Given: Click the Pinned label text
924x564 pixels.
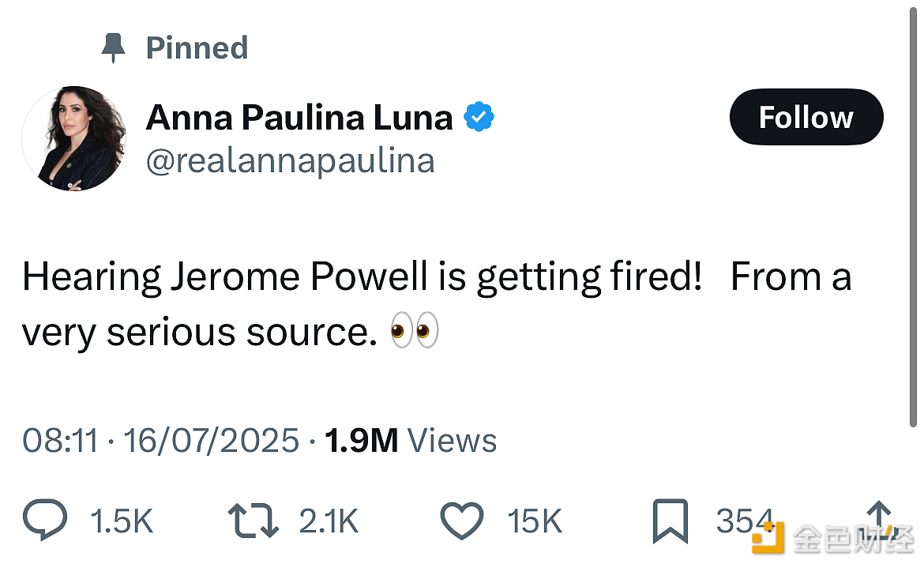Looking at the screenshot, I should tap(197, 48).
